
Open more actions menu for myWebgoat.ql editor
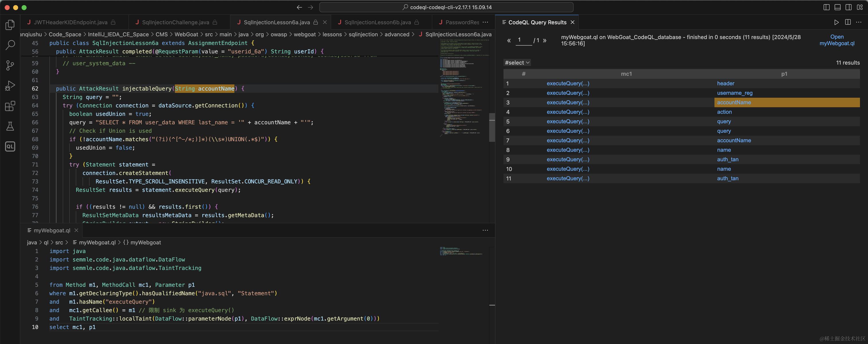485,230
